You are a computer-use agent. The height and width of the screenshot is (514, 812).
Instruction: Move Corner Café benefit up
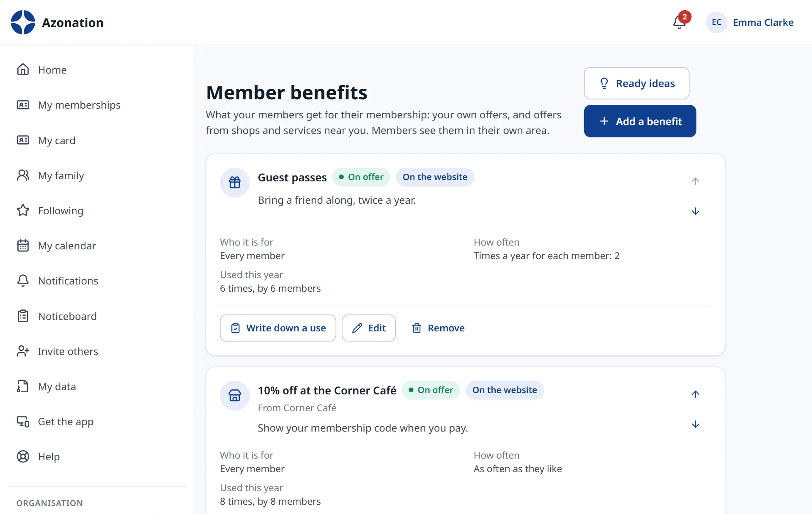pyautogui.click(x=696, y=394)
